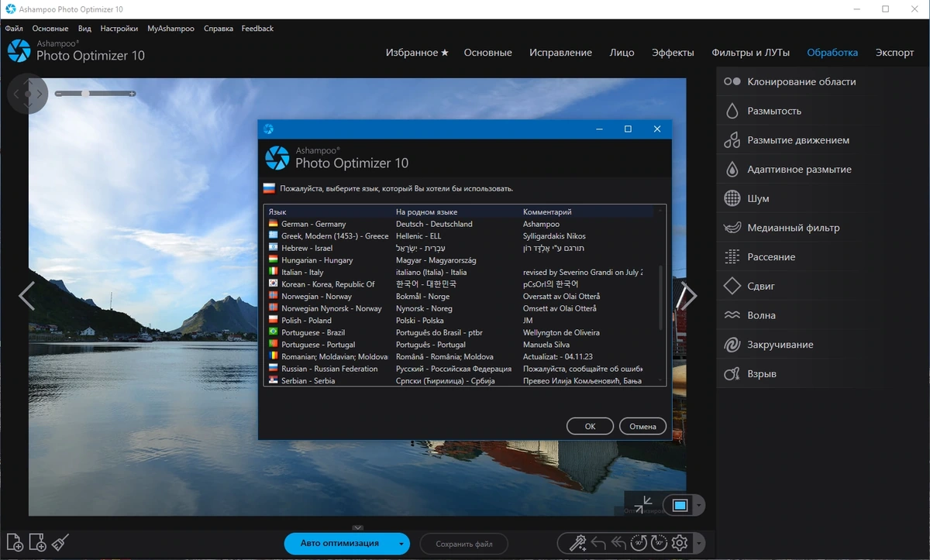Switch to the Экспорт tab

(x=895, y=53)
